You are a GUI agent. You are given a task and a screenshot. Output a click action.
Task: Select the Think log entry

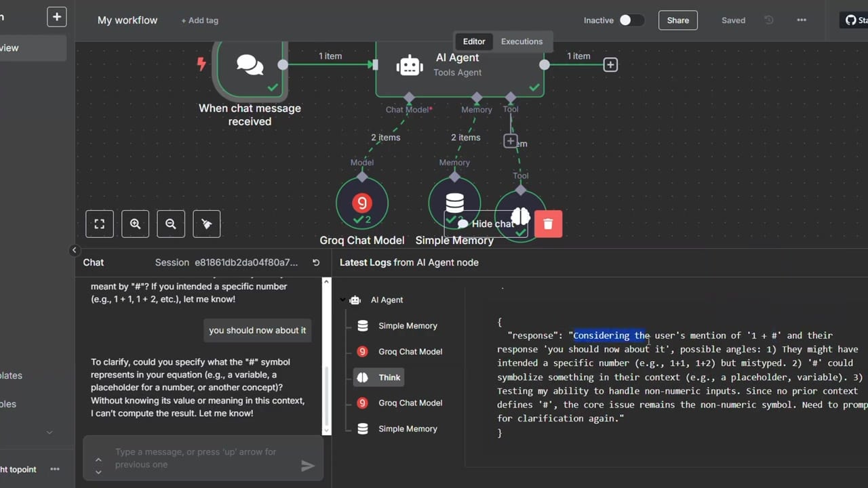[379, 378]
